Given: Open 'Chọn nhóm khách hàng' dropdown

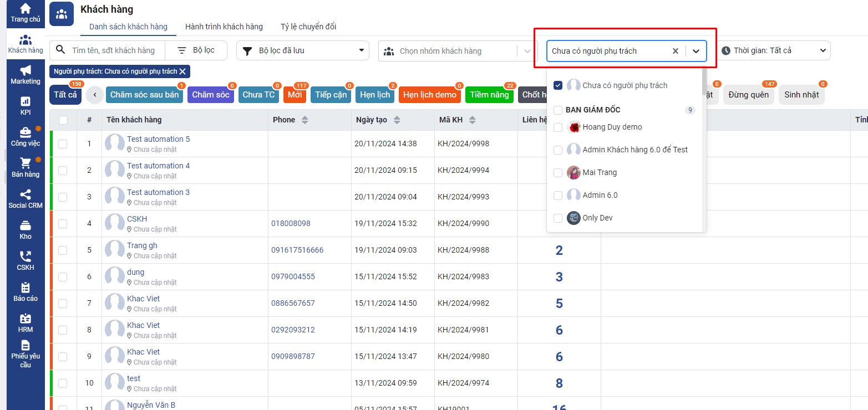Looking at the screenshot, I should 456,51.
